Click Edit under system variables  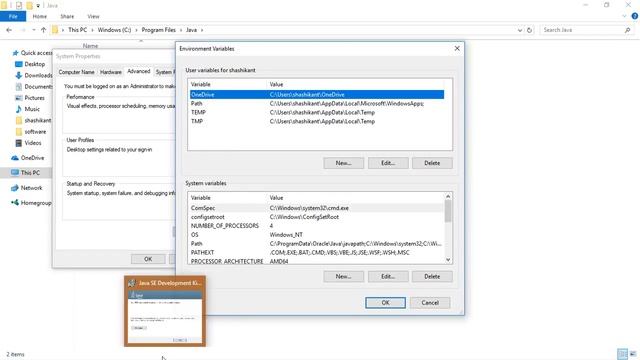click(x=388, y=277)
